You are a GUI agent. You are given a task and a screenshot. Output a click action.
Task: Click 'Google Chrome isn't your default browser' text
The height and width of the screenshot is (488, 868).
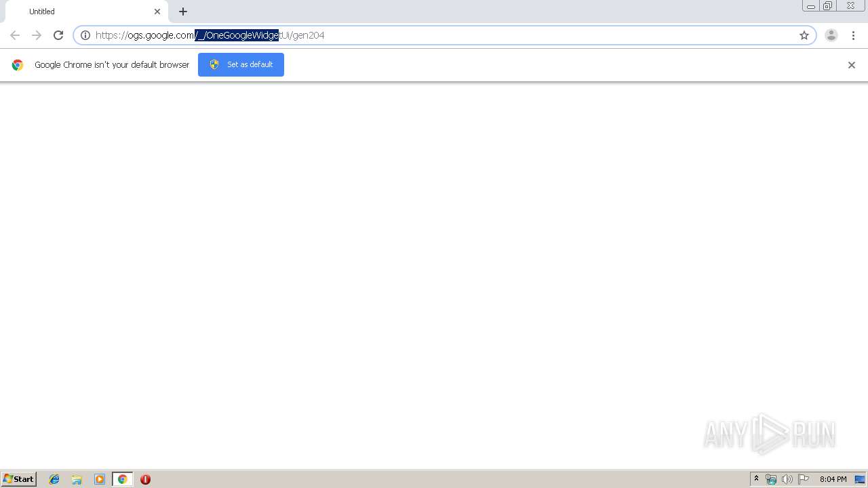click(112, 65)
